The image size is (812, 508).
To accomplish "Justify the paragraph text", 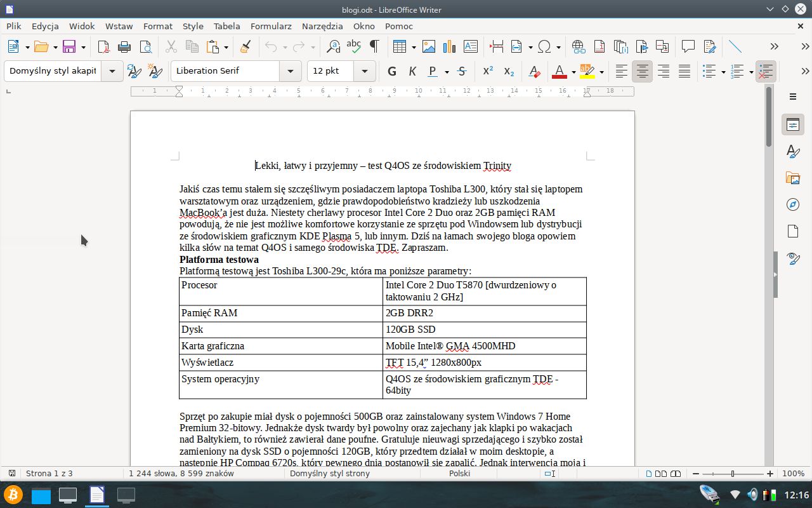I will (684, 71).
